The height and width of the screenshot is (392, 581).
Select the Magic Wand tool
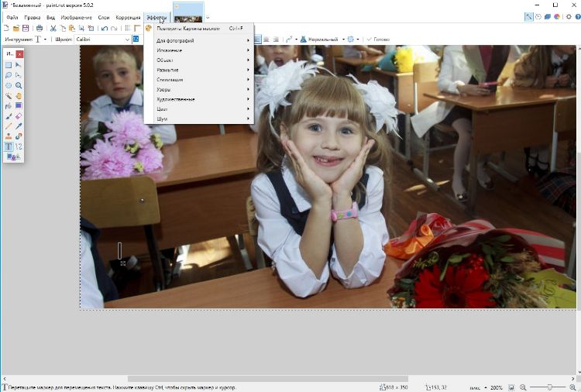click(x=9, y=95)
